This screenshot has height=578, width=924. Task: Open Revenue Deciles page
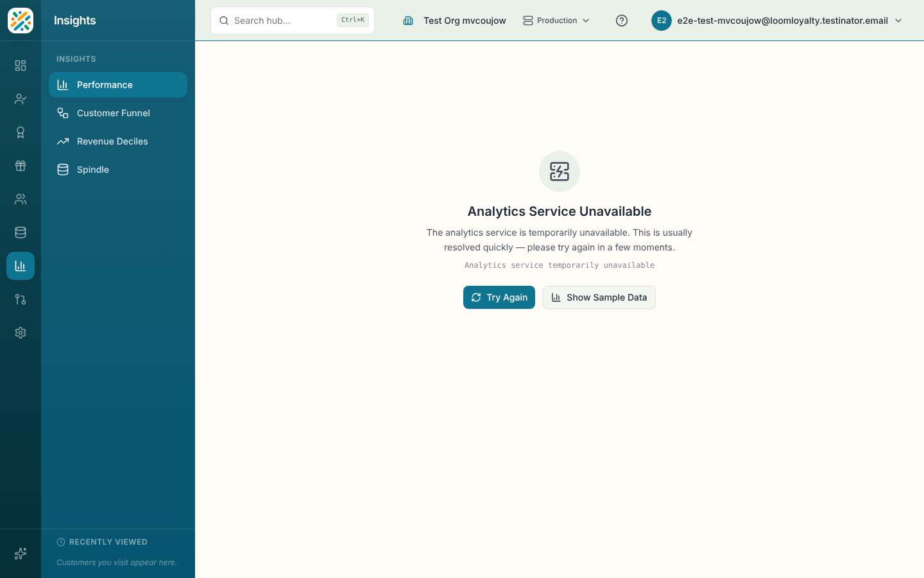tap(118, 141)
